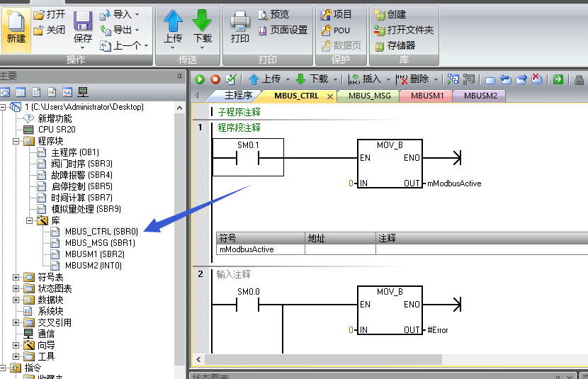
Task: Switch to the MBUS_MSG tab
Action: [369, 96]
